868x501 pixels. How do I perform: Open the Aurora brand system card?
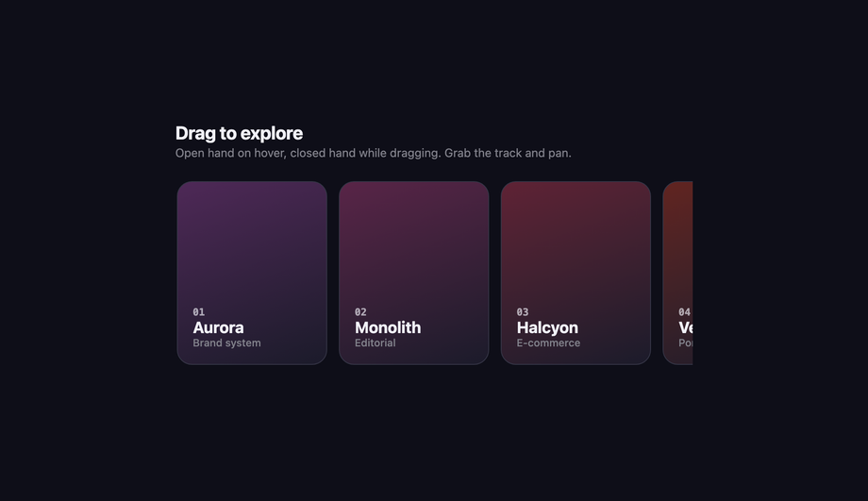coord(252,273)
